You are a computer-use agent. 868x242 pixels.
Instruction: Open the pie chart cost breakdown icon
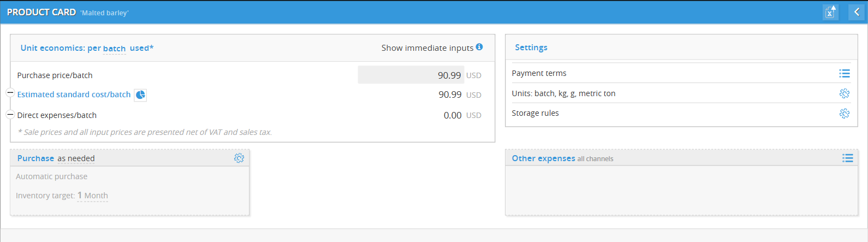pyautogui.click(x=140, y=95)
